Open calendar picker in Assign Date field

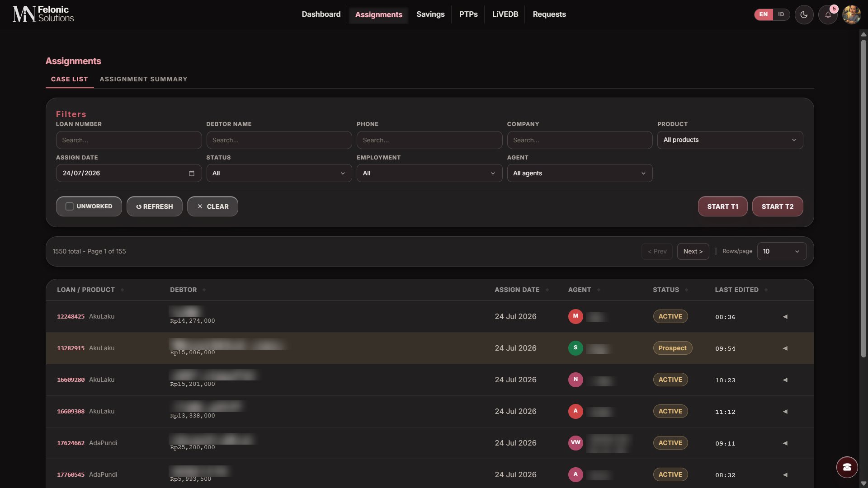(192, 173)
